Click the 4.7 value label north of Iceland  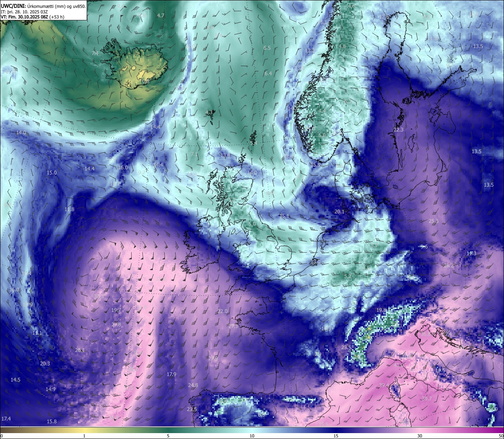[x=161, y=16]
